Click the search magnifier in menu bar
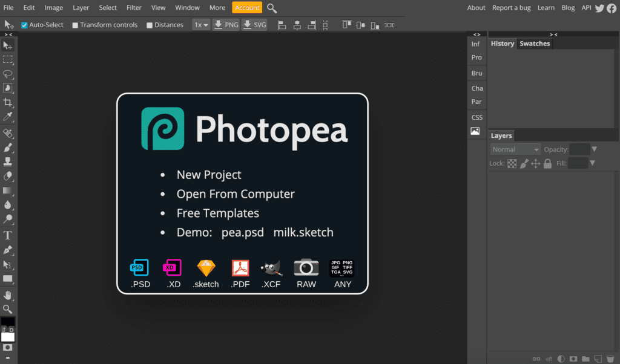 [272, 8]
